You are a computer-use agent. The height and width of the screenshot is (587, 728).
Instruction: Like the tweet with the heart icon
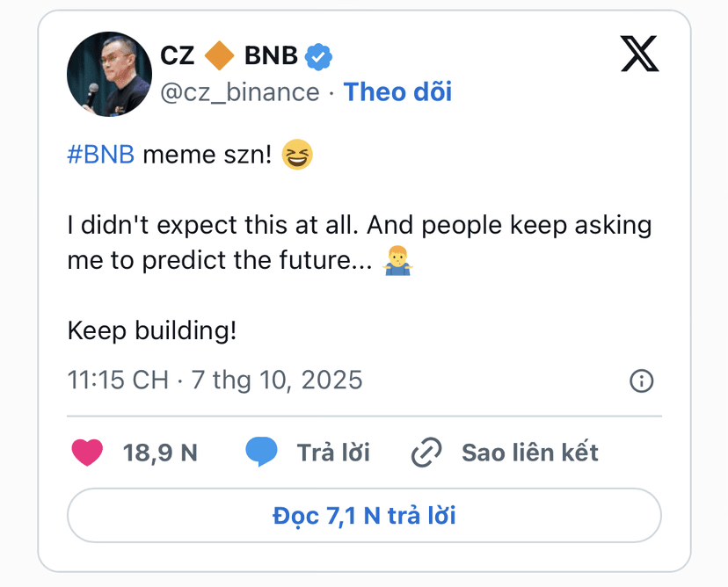87,453
